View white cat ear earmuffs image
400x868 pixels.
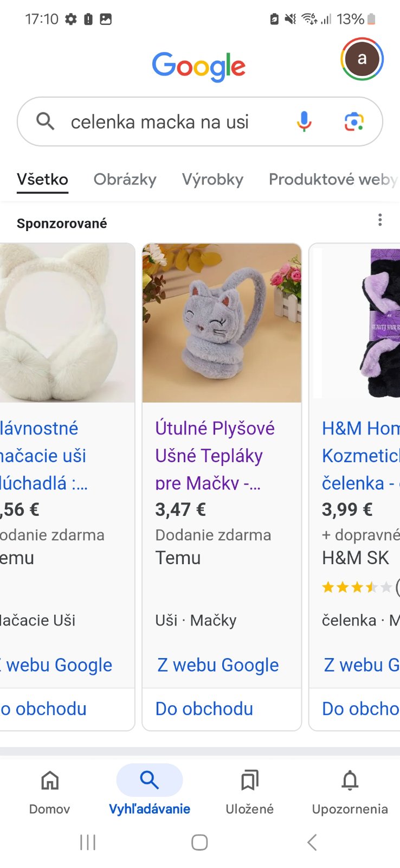pyautogui.click(x=67, y=323)
